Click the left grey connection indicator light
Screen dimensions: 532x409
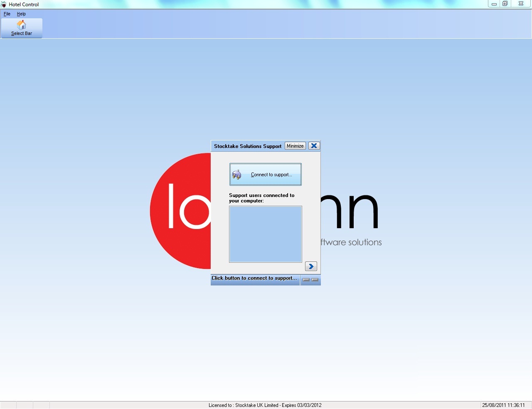coord(306,280)
